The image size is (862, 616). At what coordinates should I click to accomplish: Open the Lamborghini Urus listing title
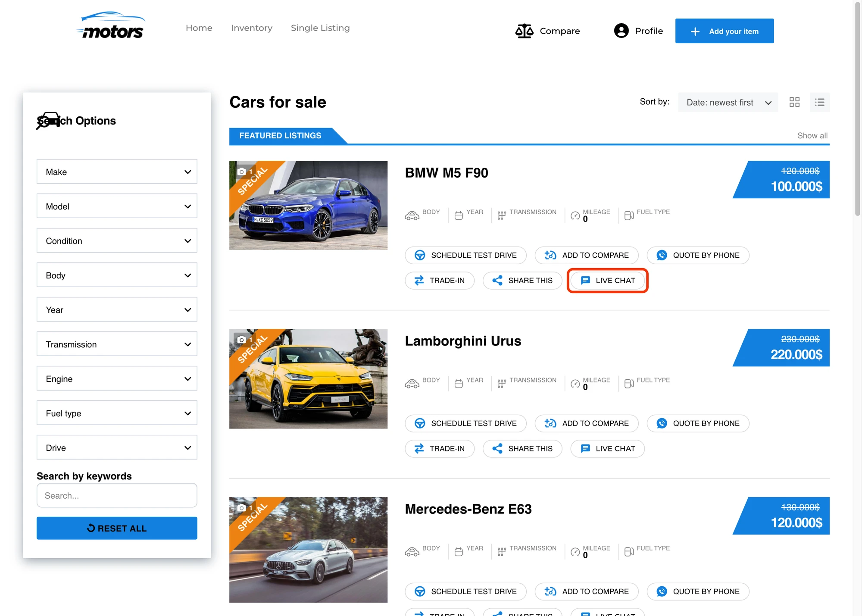pos(463,341)
